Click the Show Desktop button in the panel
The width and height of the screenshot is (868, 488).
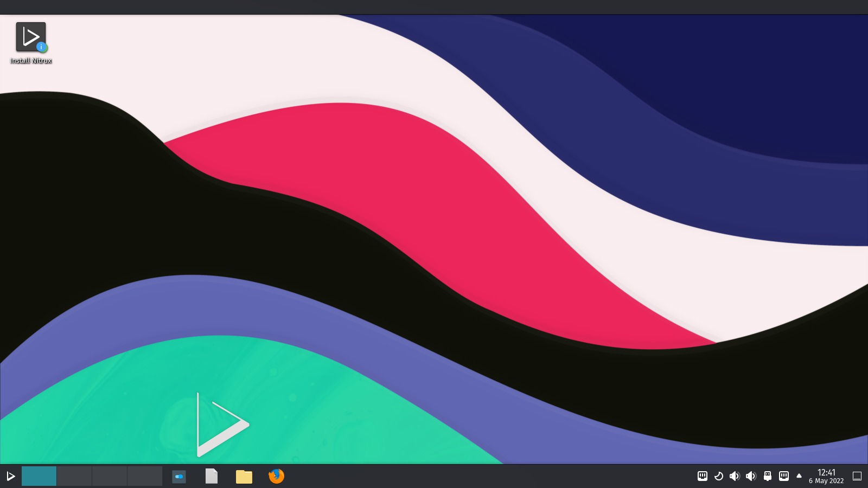(x=857, y=476)
